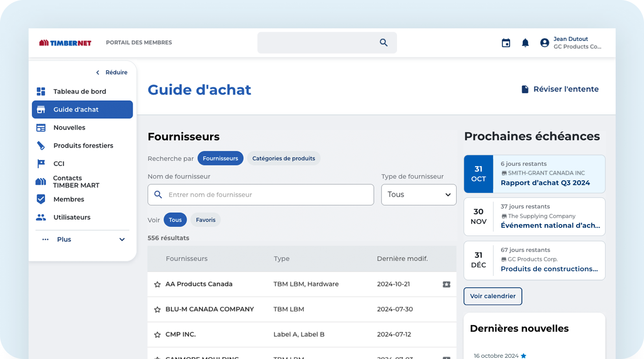Viewport: 644px width, 359px height.
Task: Click the CCI flag icon
Action: point(41,163)
